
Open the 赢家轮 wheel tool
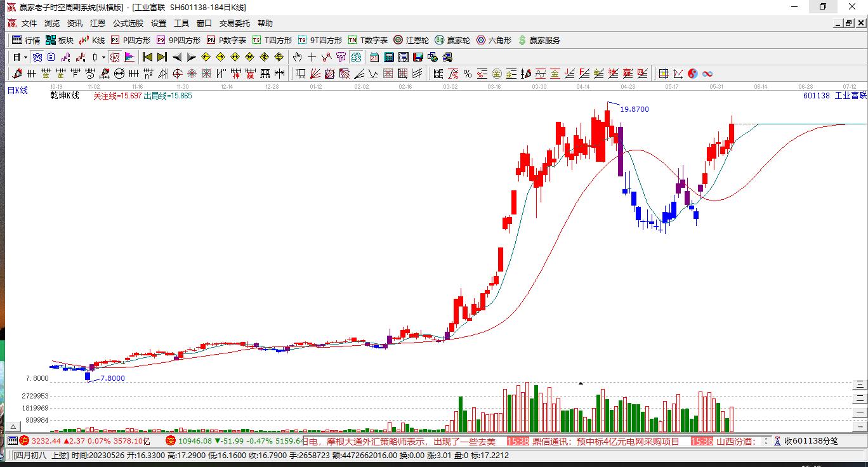click(452, 40)
